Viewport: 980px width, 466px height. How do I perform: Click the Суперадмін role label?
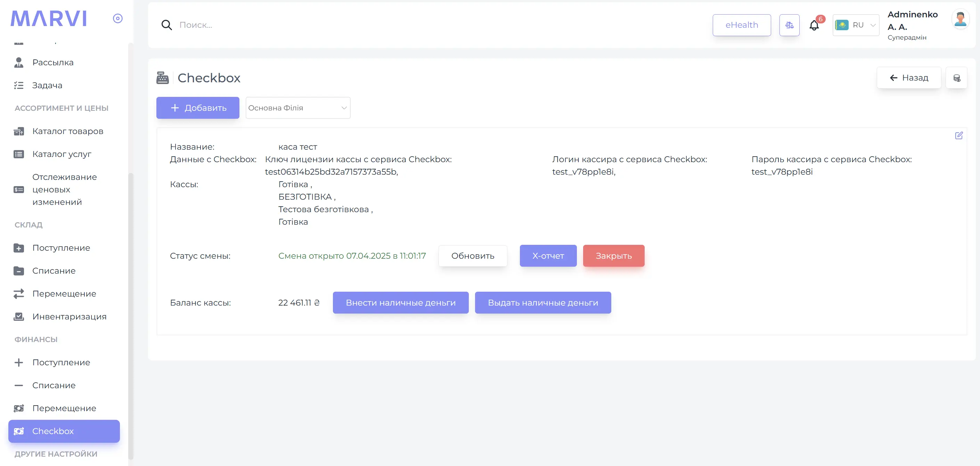(907, 37)
